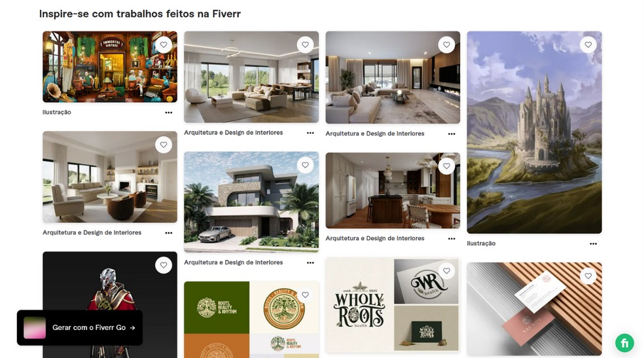Expand options menu under the modern house image
Screen dimensions: 644x358
point(310,262)
